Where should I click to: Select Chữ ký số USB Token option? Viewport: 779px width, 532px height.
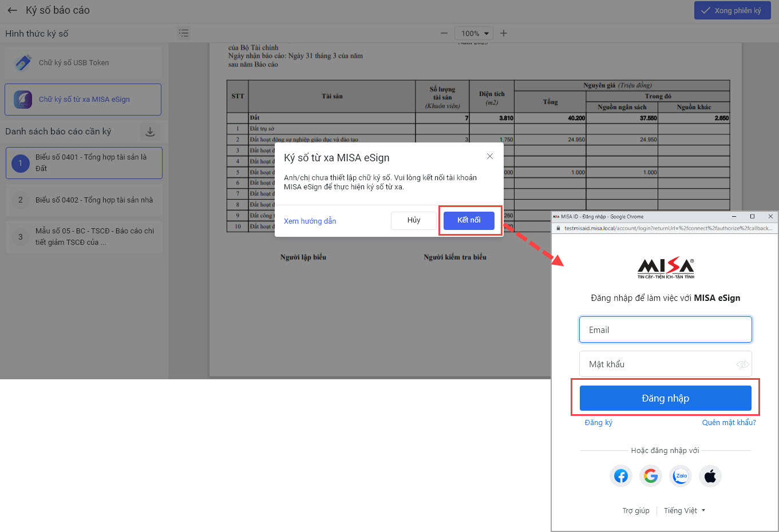(x=83, y=63)
